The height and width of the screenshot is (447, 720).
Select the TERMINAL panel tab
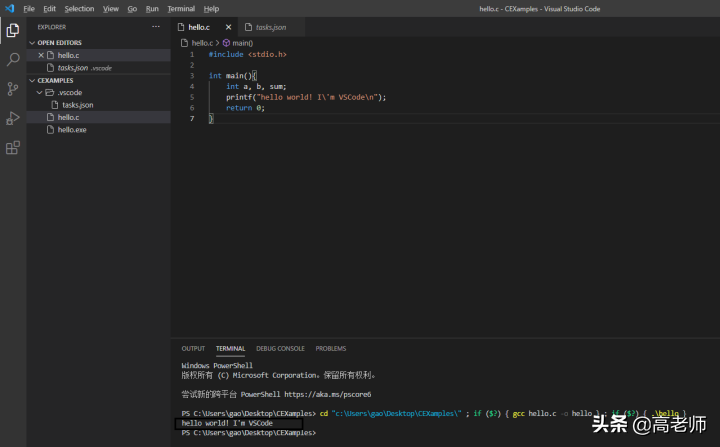point(231,349)
